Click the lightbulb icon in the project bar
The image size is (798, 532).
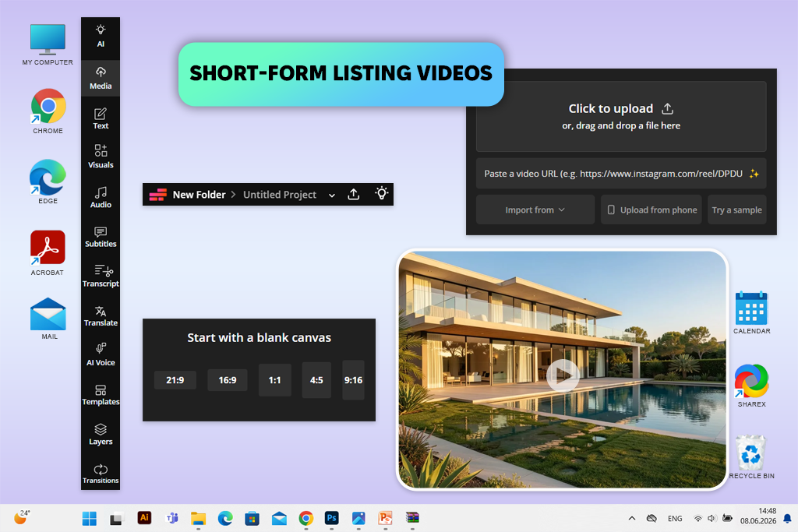click(x=382, y=194)
